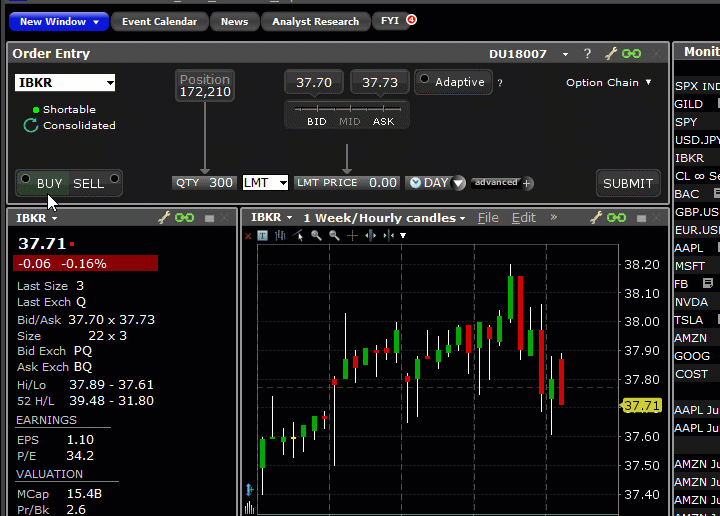This screenshot has width=720, height=516.
Task: Expand the Option Chain dropdown
Action: click(608, 83)
